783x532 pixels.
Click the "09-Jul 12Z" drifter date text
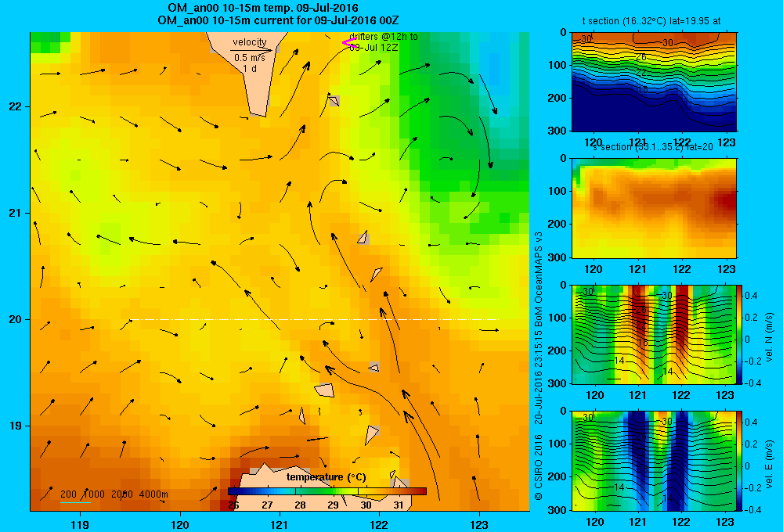372,48
